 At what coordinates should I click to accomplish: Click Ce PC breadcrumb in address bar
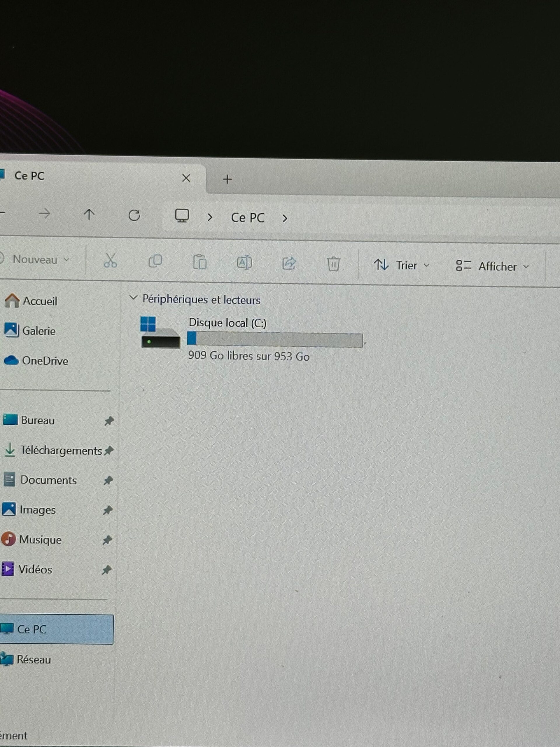click(x=247, y=217)
